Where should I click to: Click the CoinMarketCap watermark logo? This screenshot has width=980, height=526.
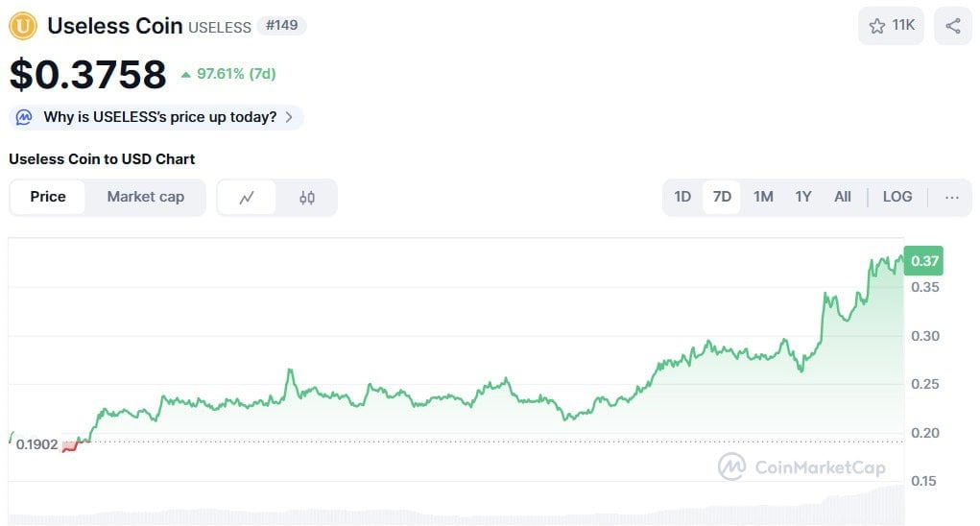(732, 467)
